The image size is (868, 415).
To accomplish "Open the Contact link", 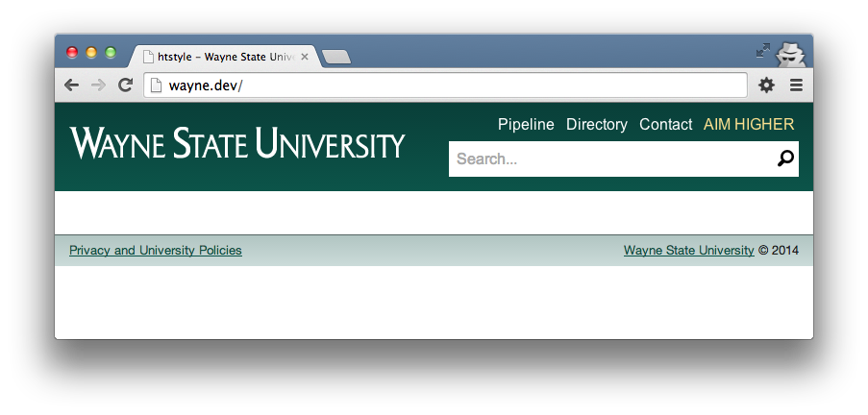I will (x=665, y=125).
